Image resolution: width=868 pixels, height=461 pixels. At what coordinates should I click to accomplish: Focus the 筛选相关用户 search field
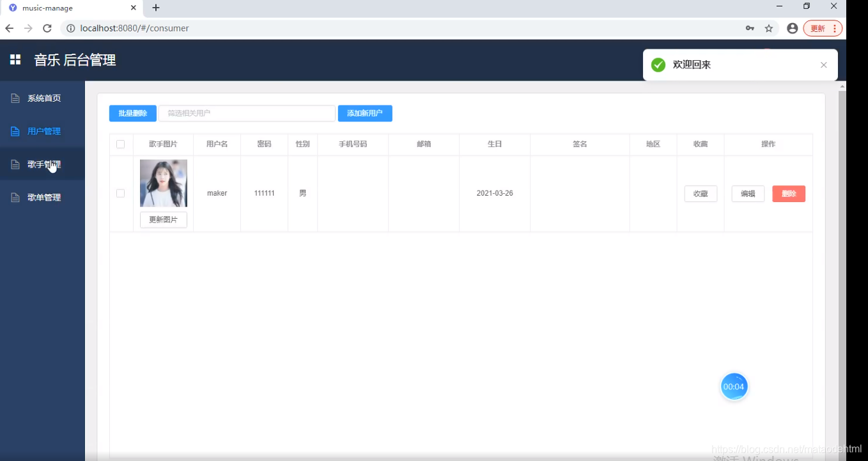click(247, 113)
